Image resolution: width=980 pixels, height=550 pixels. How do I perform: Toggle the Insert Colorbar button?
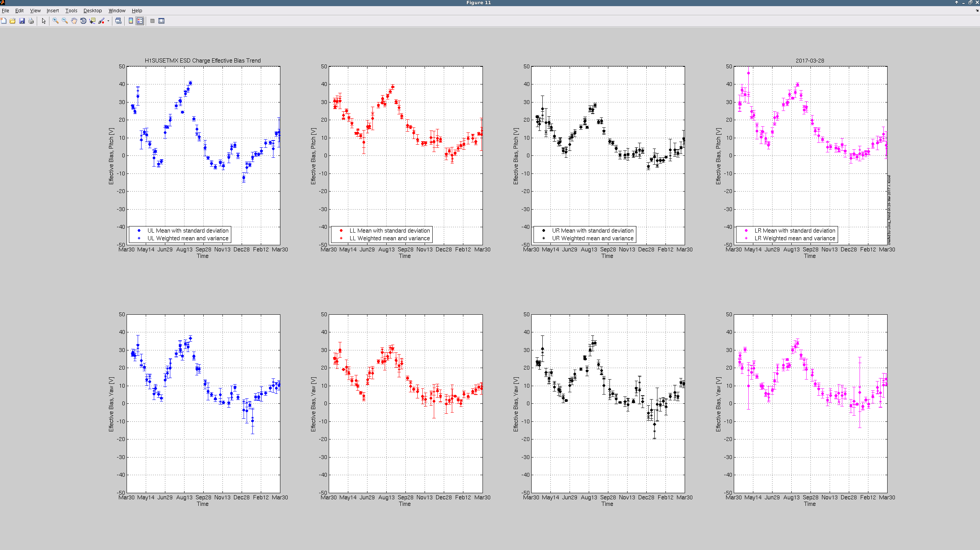coord(131,21)
